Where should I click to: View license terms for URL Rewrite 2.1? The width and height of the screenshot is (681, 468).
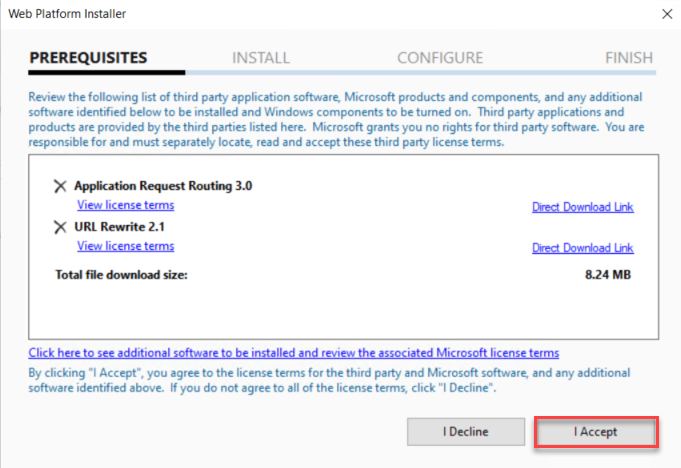click(125, 246)
